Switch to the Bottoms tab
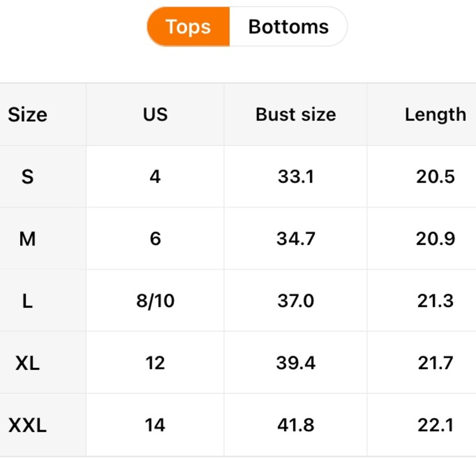This screenshot has width=476, height=476. [288, 27]
